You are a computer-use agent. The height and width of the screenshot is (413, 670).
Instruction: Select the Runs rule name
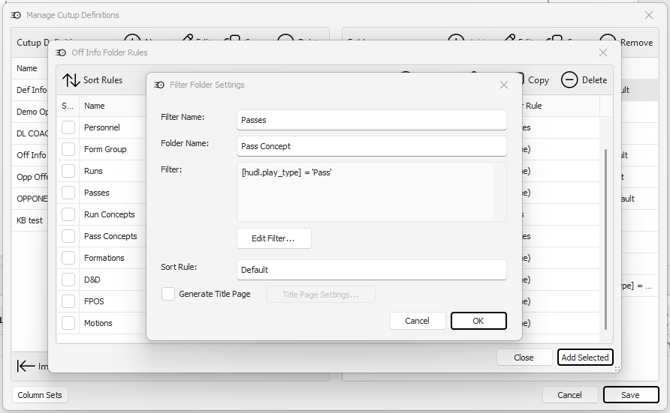pos(93,171)
